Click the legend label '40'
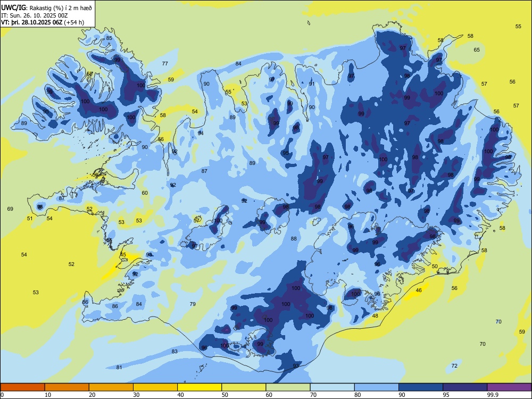The width and height of the screenshot is (532, 399). click(x=181, y=395)
